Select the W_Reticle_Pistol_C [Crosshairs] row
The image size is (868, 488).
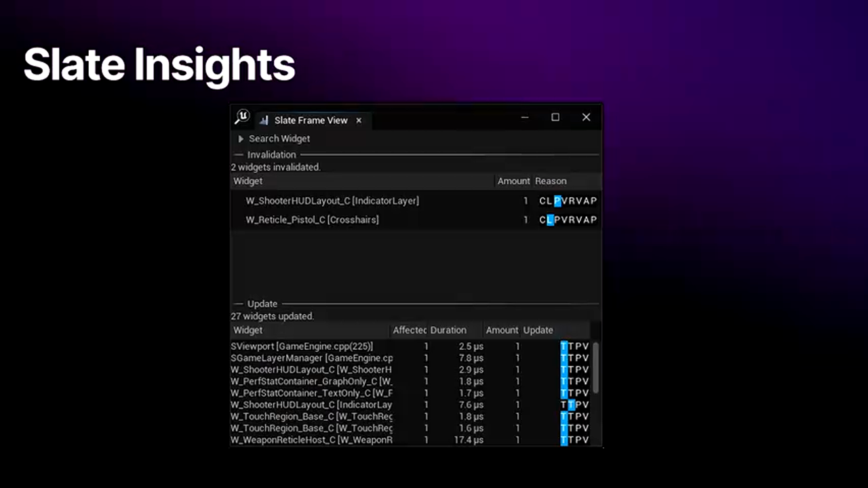pyautogui.click(x=312, y=220)
